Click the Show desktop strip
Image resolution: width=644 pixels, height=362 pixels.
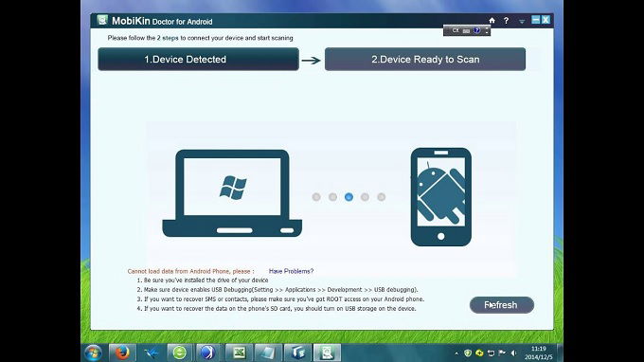pos(560,353)
